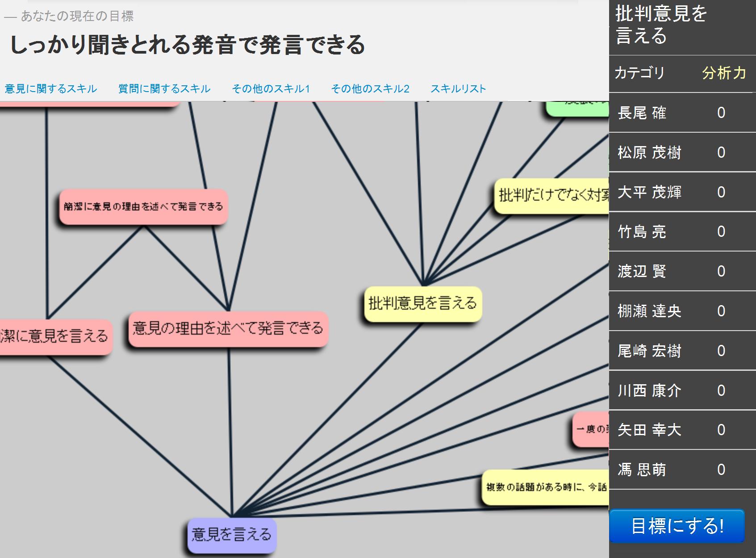
Task: Click the 意見の理由を述べて発言できる node
Action: [228, 329]
